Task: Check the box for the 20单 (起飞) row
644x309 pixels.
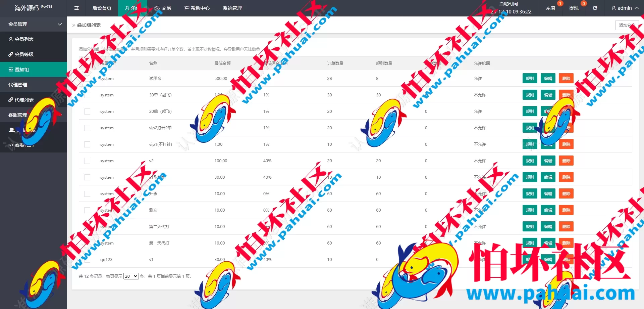Action: 87,112
